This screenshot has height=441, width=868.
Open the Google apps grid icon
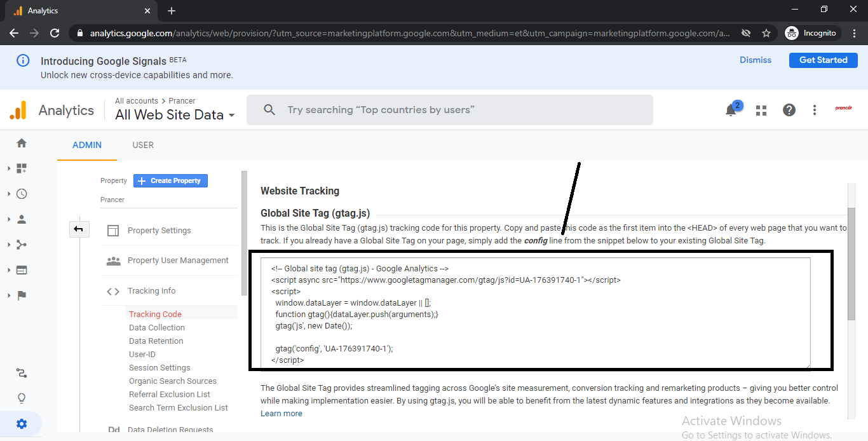(x=761, y=111)
